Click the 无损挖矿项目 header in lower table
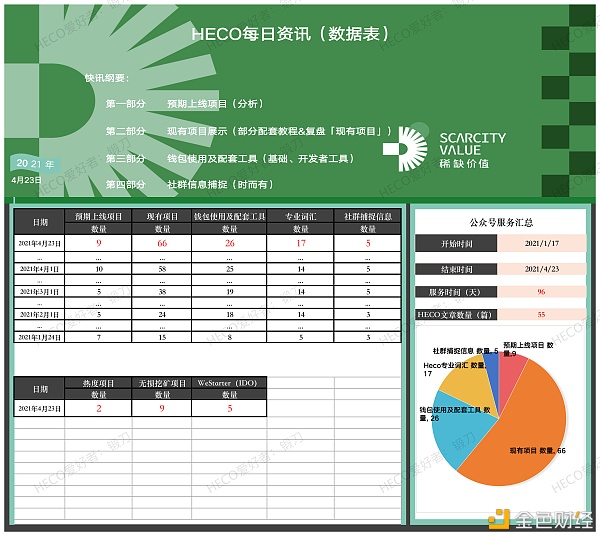The height and width of the screenshot is (536, 600). [162, 383]
